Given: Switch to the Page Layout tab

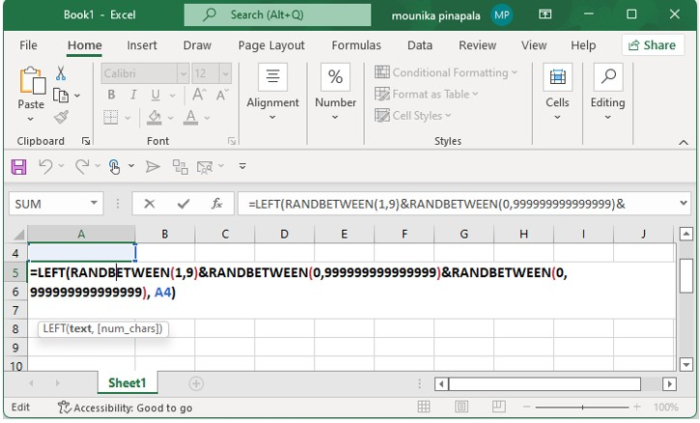Looking at the screenshot, I should pos(271,45).
